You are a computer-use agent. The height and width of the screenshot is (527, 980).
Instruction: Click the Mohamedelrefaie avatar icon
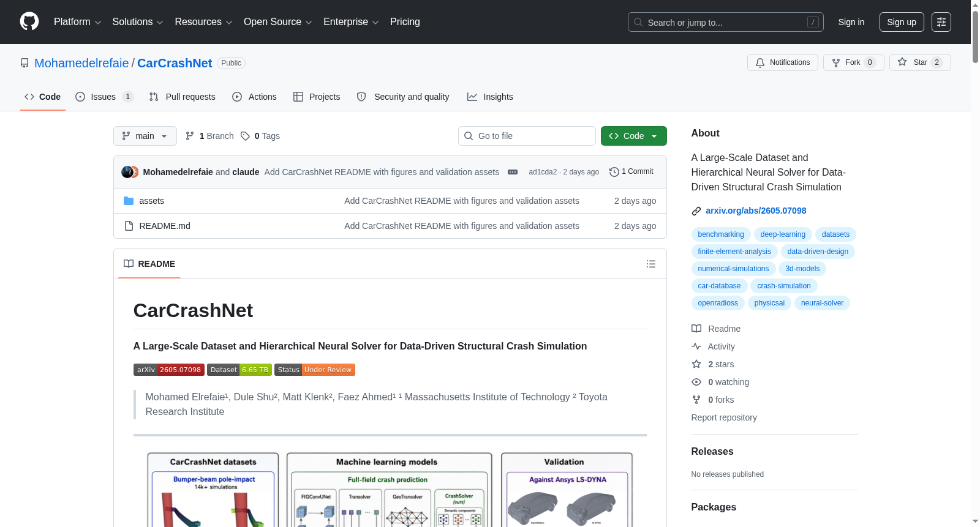pyautogui.click(x=127, y=172)
